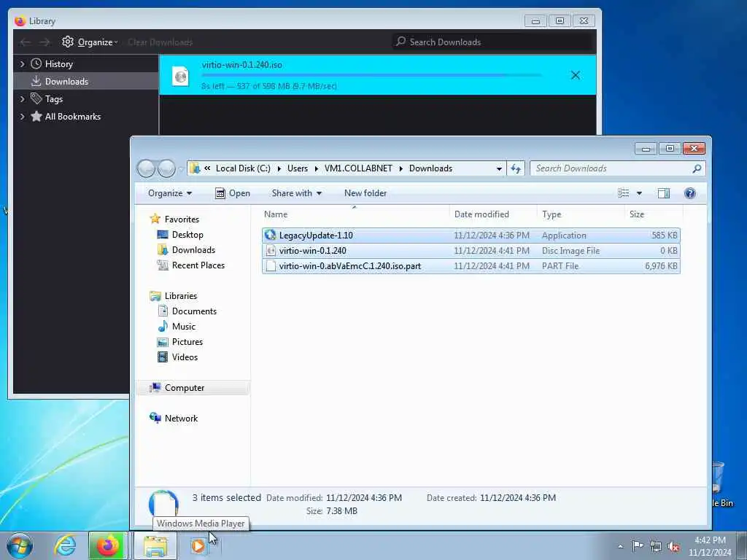Open Videos library
The height and width of the screenshot is (560, 747).
click(x=185, y=357)
